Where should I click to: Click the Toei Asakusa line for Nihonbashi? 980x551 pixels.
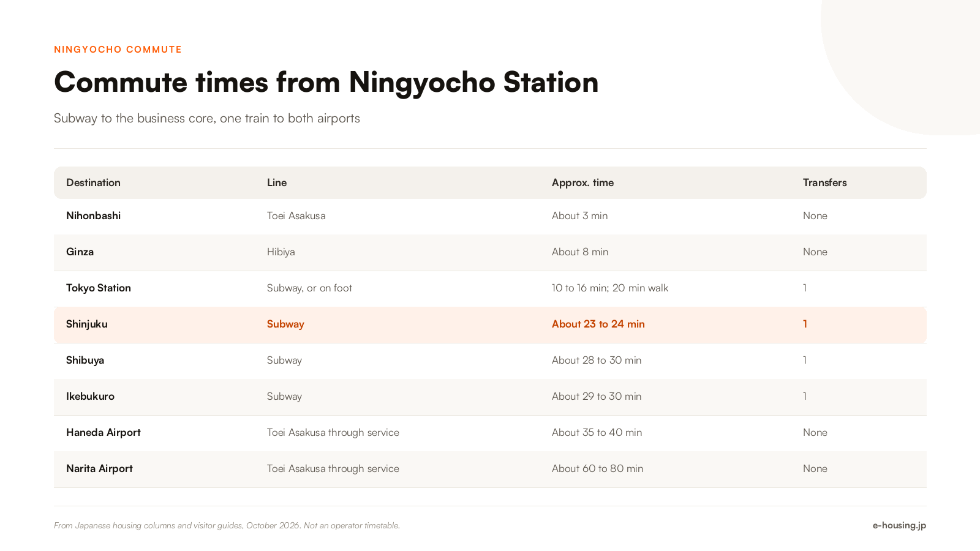point(296,216)
